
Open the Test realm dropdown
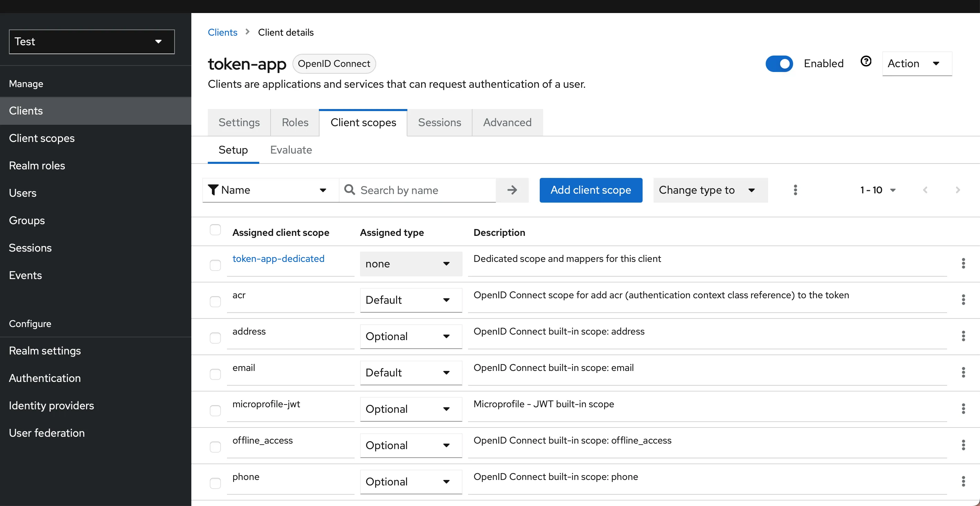[x=92, y=41]
